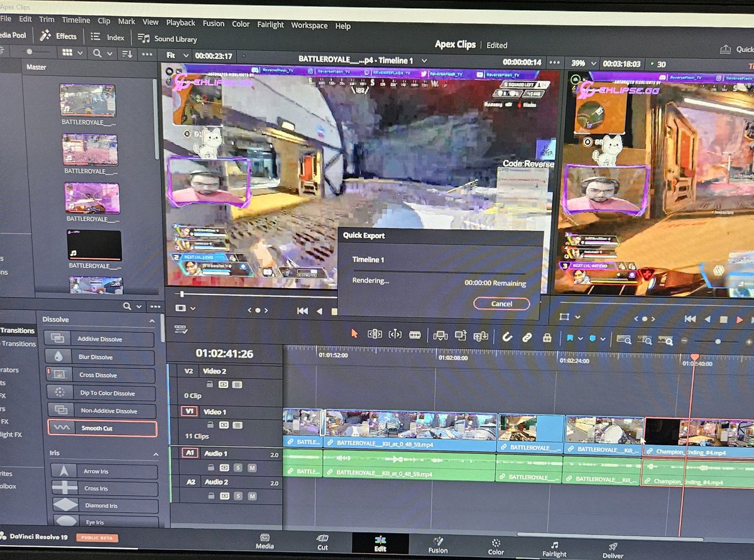Lock the Video 1 track
The height and width of the screenshot is (560, 754).
pos(210,425)
